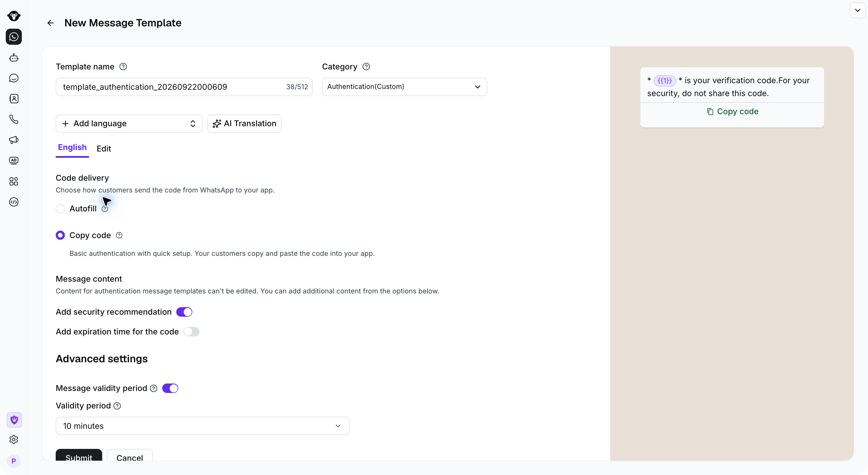Open the AD ads icon in sidebar

(14, 161)
